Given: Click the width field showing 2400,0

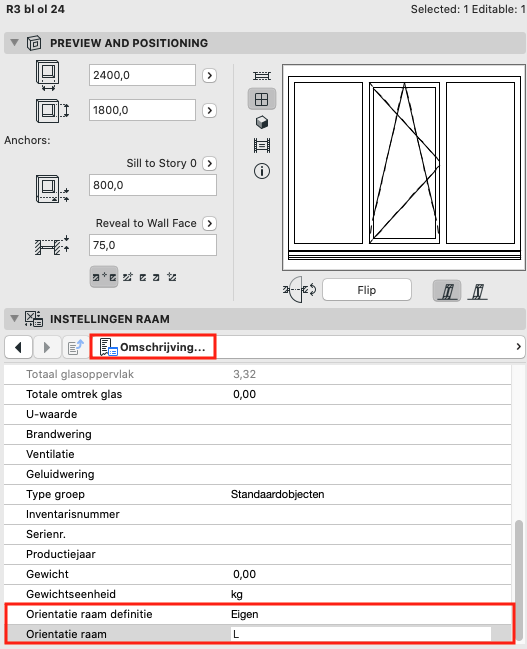Looking at the screenshot, I should pyautogui.click(x=142, y=75).
